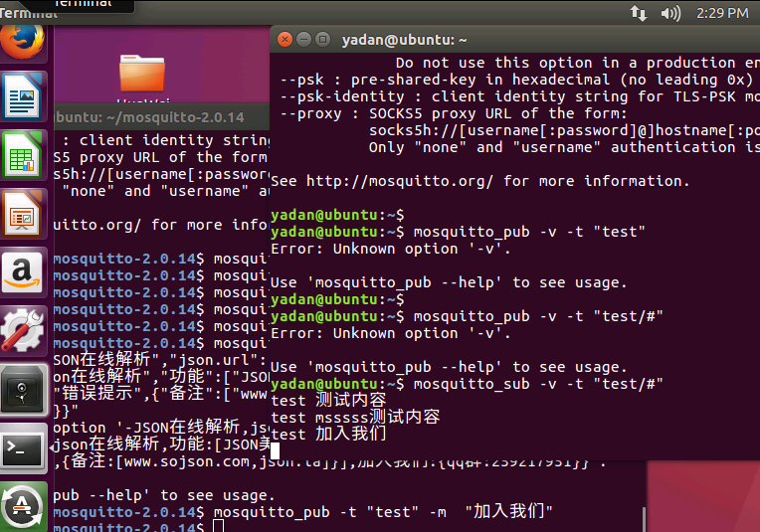The width and height of the screenshot is (760, 532).
Task: Open the dark safe application icon
Action: tap(22, 390)
